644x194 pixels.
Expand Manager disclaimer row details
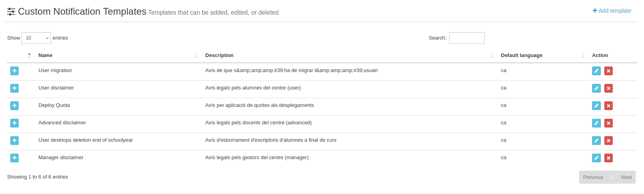coord(14,158)
